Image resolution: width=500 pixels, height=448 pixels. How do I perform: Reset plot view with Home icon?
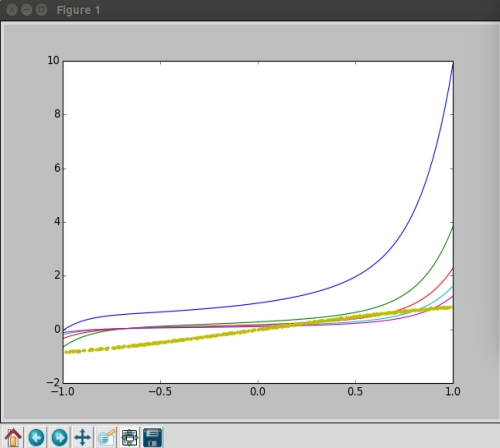(13, 437)
